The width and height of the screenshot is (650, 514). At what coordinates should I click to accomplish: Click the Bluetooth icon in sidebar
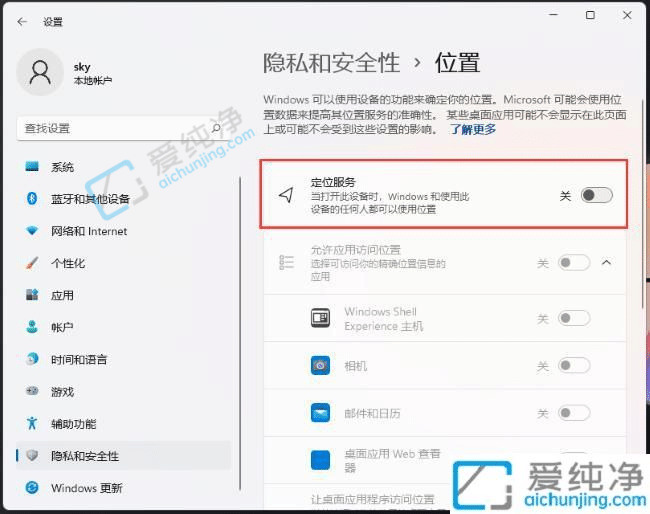point(32,199)
